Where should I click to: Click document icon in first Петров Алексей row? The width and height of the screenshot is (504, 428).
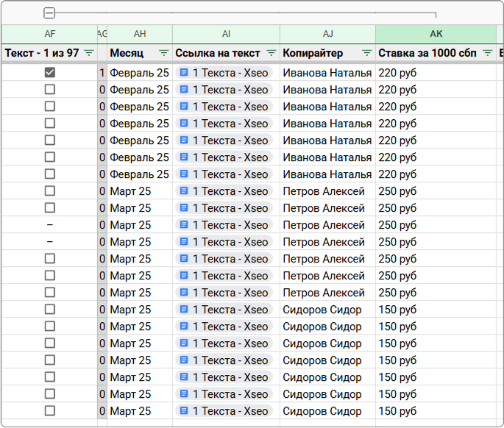(184, 190)
